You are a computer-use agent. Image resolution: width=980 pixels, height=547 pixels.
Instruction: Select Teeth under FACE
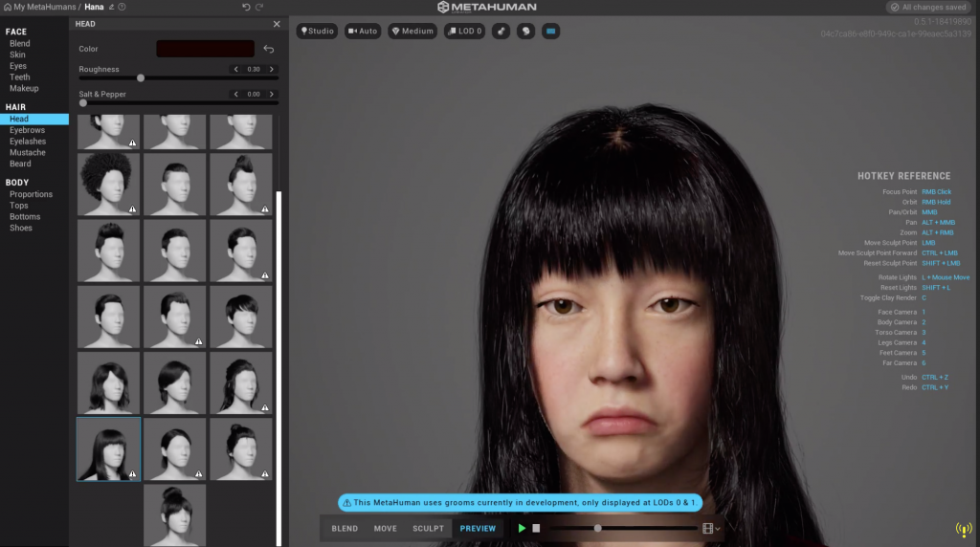19,77
